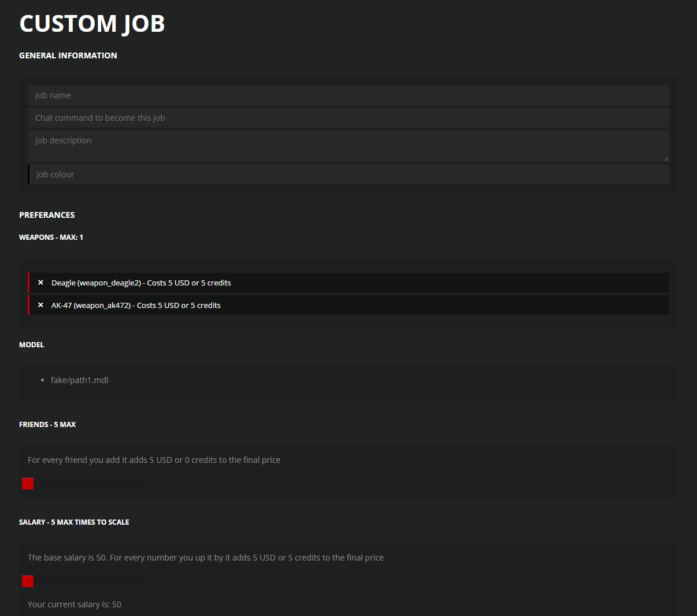
Task: Focus the Job colour input field
Action: tap(349, 175)
